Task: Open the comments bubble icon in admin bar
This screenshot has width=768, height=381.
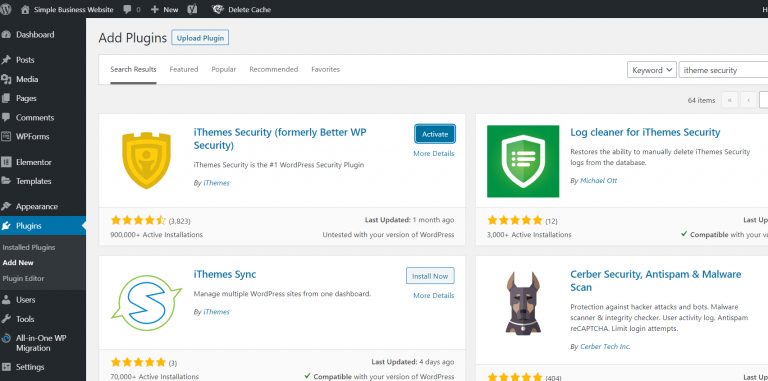Action: point(127,9)
